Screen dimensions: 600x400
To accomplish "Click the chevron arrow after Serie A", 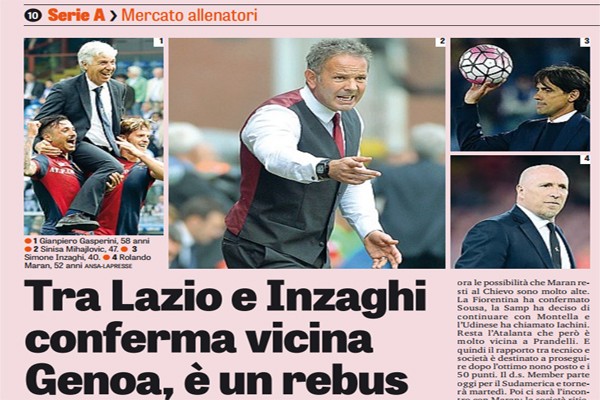I will tap(113, 16).
